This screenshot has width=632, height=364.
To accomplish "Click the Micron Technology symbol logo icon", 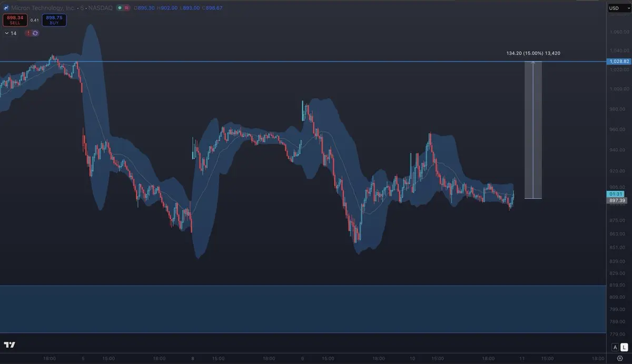I will point(7,8).
